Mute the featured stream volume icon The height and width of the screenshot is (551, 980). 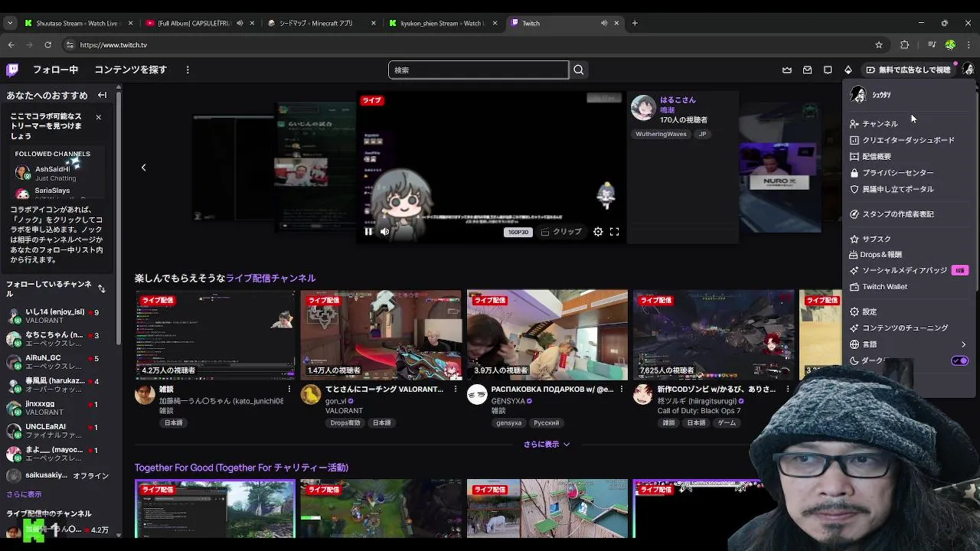point(385,232)
